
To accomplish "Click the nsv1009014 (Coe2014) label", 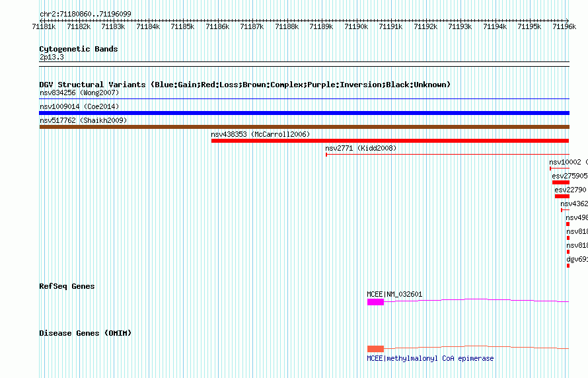I will point(79,106).
